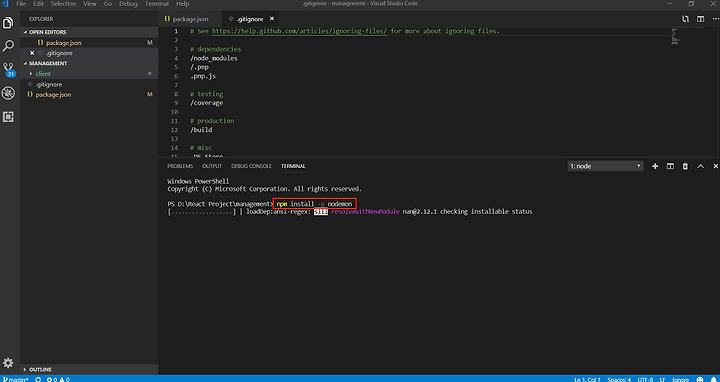The image size is (720, 382).
Task: Click the synchronize changes icon in status bar
Action: (x=38, y=379)
